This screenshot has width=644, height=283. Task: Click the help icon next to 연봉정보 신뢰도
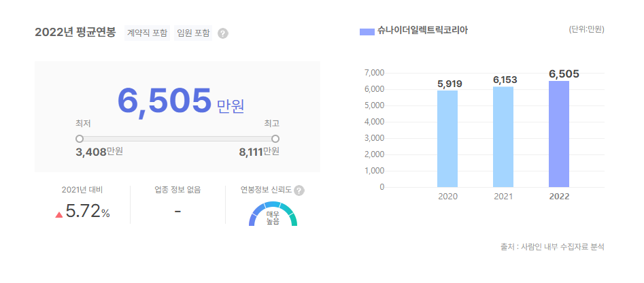pyautogui.click(x=299, y=190)
